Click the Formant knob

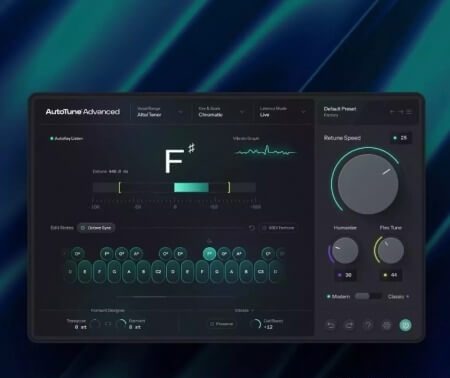121,324
